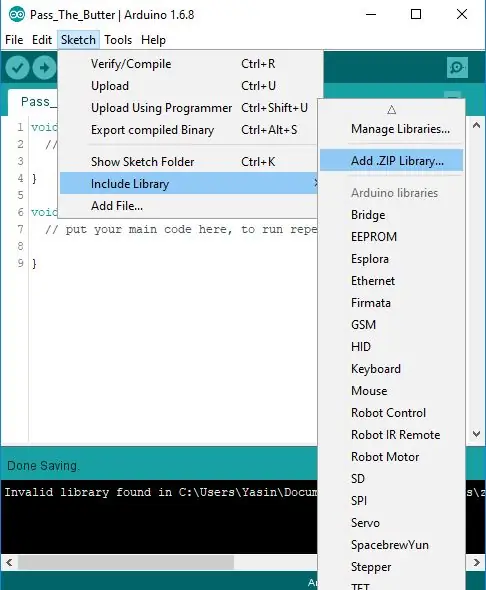The width and height of the screenshot is (486, 590).
Task: Include the Stepper library
Action: click(x=391, y=567)
